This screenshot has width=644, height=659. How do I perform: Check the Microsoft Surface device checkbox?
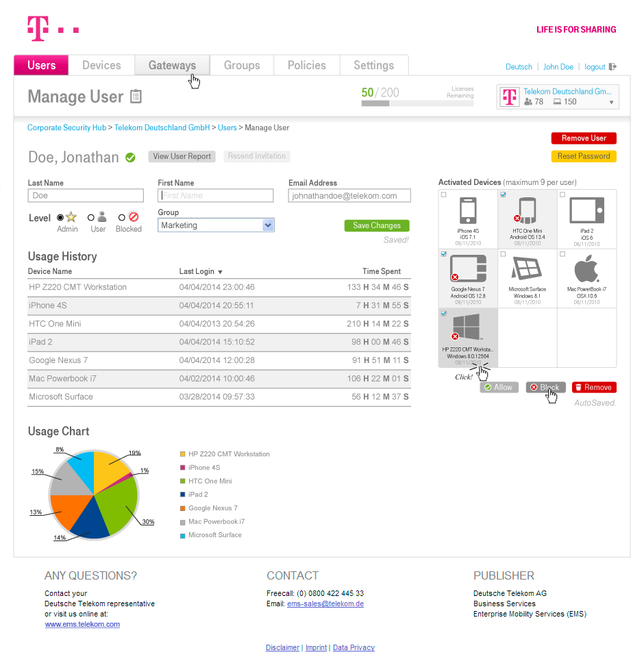click(x=503, y=254)
